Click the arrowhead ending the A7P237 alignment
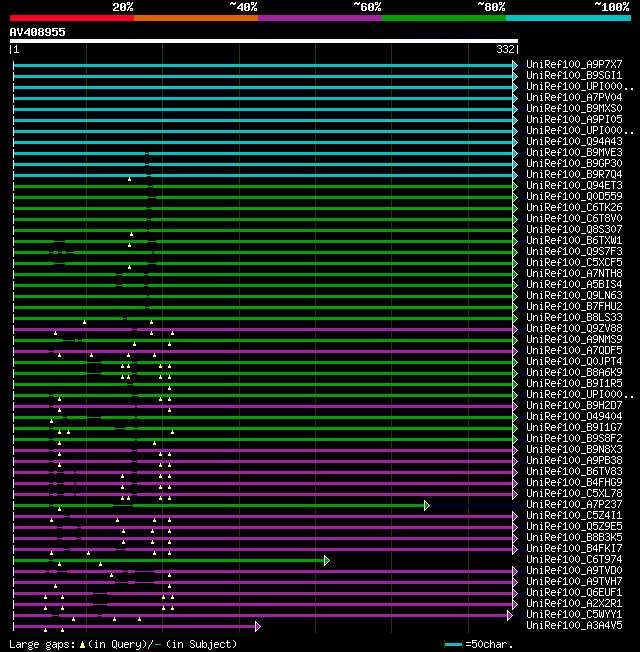The height and width of the screenshot is (652, 640). (427, 506)
